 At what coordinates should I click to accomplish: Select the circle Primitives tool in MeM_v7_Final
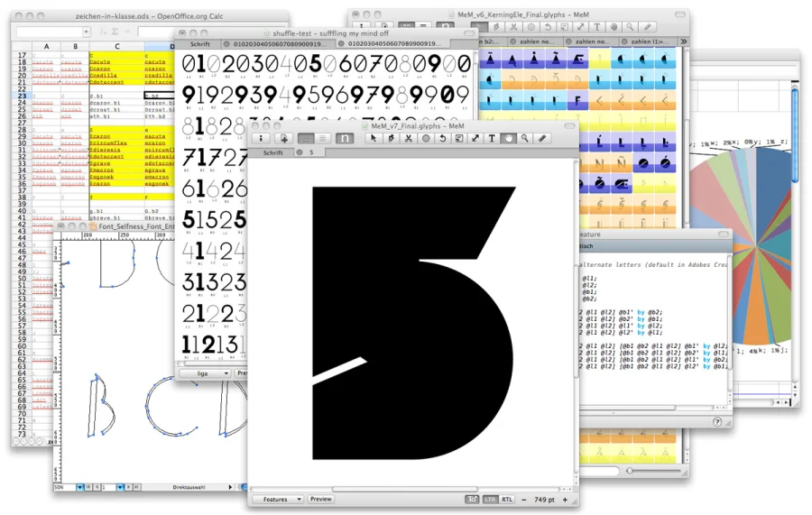point(425,139)
